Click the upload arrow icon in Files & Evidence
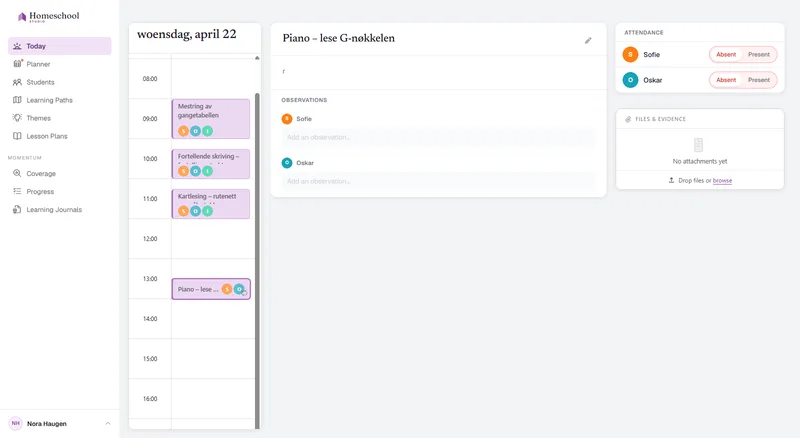 tap(671, 180)
